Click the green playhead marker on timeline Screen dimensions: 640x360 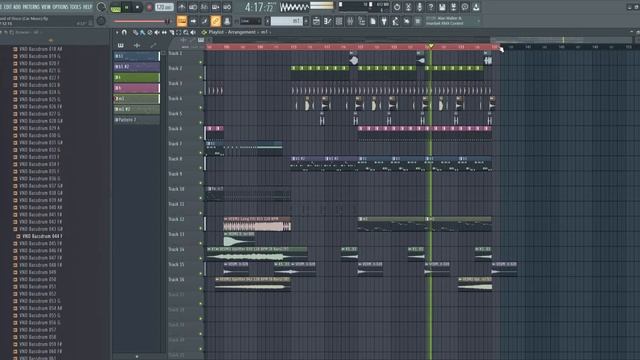click(x=430, y=46)
